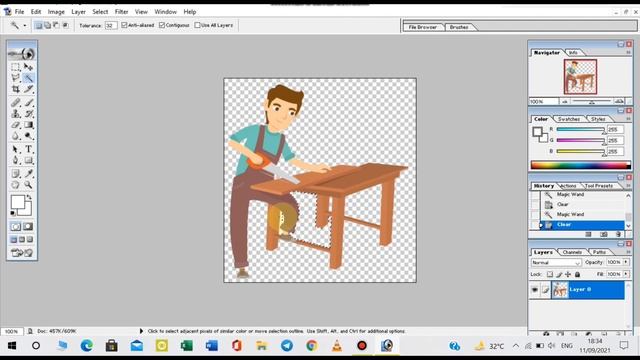Toggle the Contiguous checkbox
This screenshot has height=360, width=640.
162,25
